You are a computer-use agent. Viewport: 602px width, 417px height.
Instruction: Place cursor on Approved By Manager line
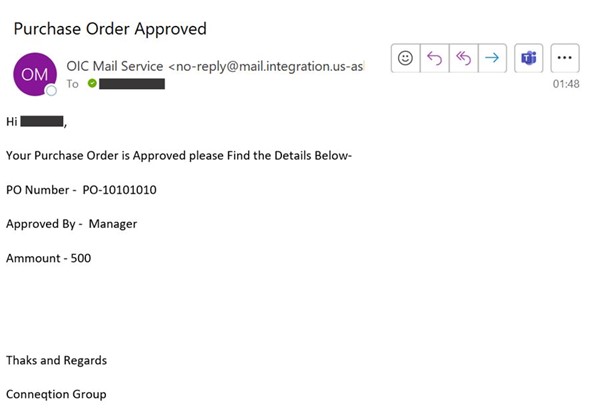[x=71, y=224]
